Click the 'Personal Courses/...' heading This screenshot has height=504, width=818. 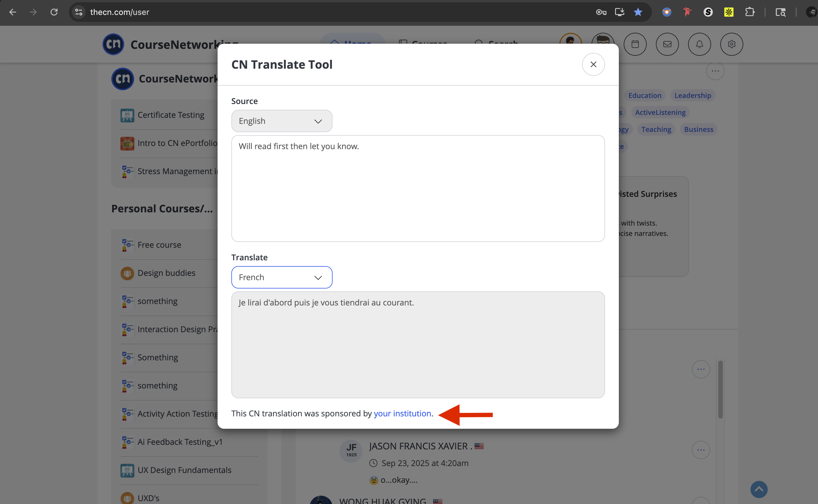pyautogui.click(x=162, y=209)
